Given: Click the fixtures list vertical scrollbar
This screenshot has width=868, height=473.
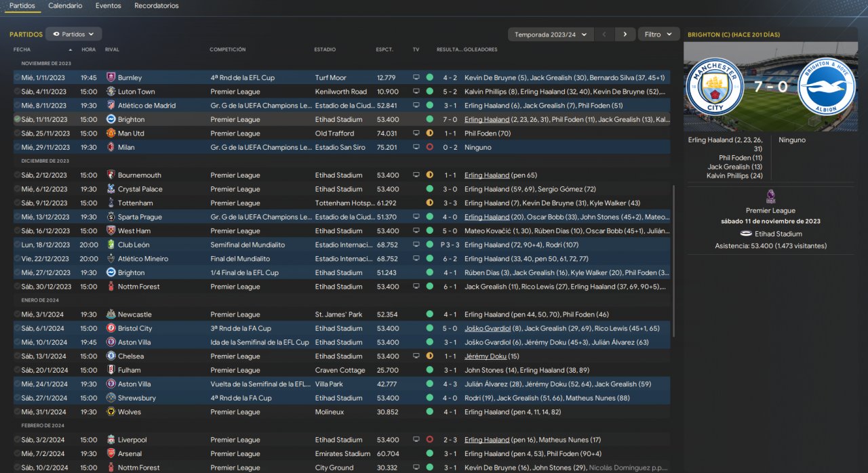Looking at the screenshot, I should [673, 258].
